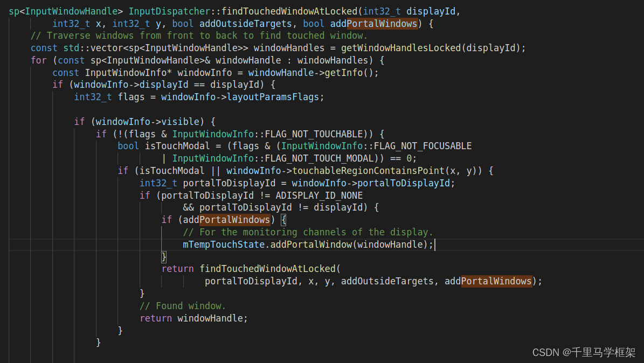Click the FLAG_NOT_TOUCHABLE constant
Image resolution: width=644 pixels, height=363 pixels.
(314, 134)
